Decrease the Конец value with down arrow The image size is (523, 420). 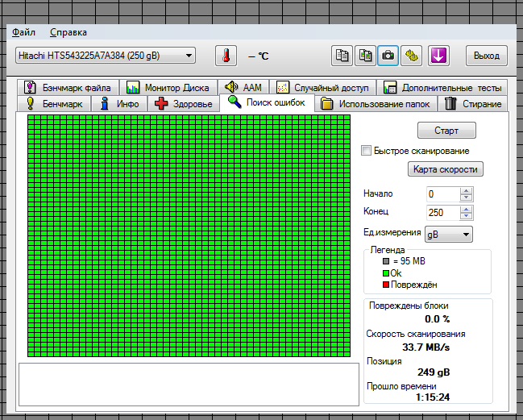[x=467, y=216]
